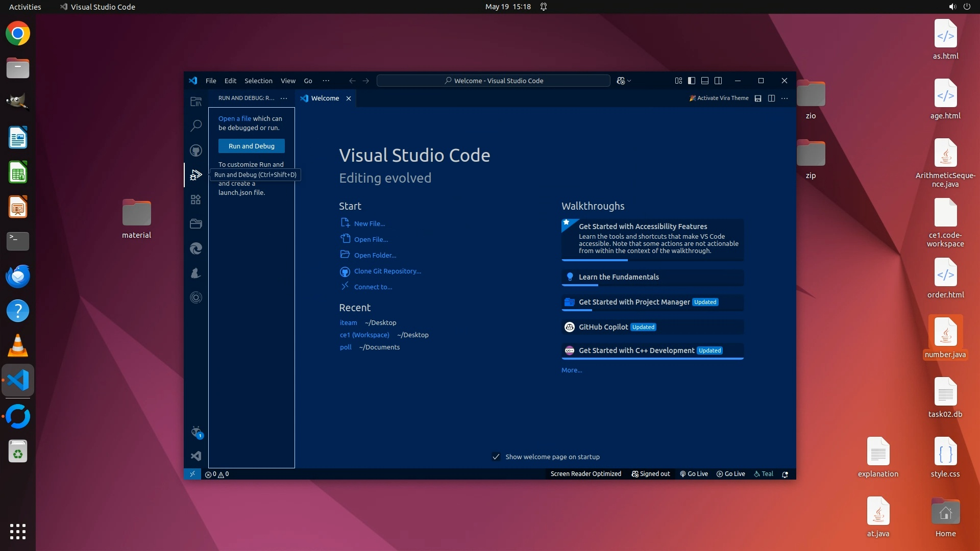Open the Selection menu

coord(258,81)
